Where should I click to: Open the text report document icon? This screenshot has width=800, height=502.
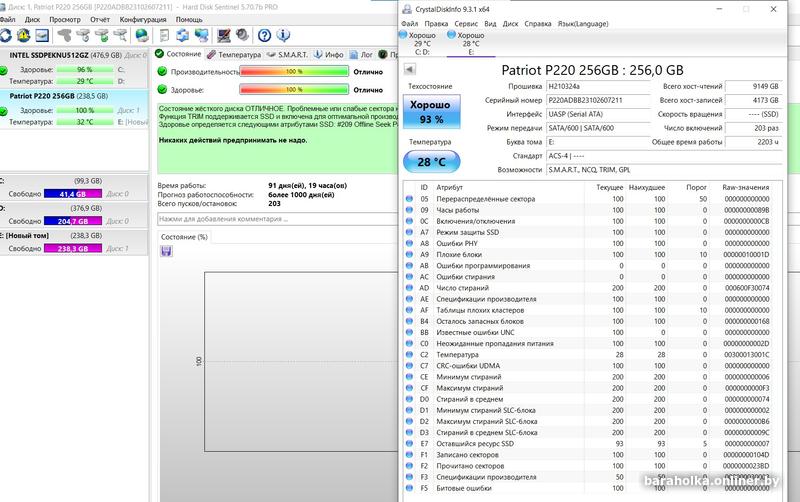click(164, 35)
